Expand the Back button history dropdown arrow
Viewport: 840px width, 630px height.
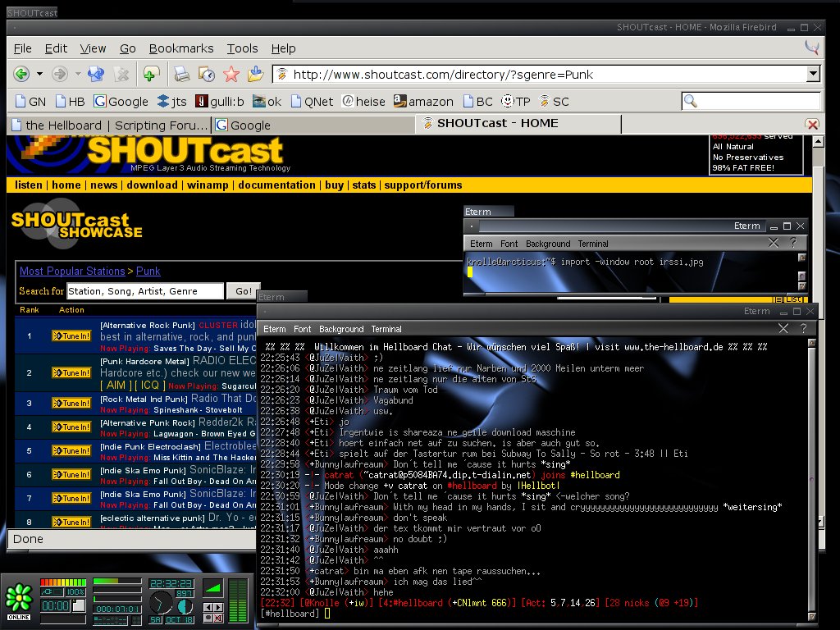pos(39,75)
